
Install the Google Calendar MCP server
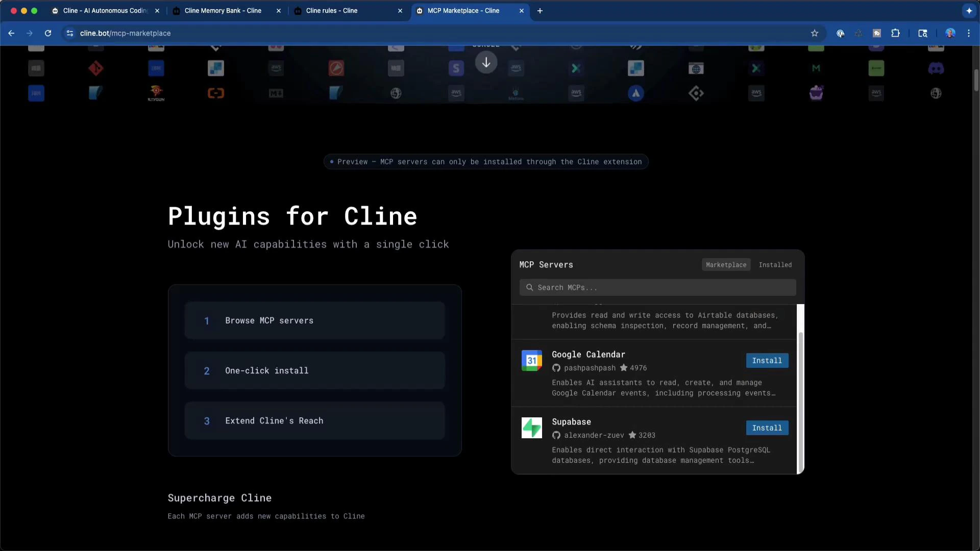pos(767,361)
